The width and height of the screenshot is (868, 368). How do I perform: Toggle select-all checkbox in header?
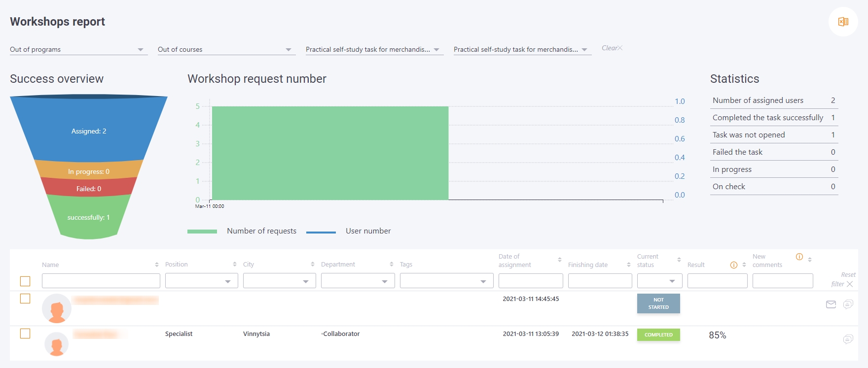click(x=25, y=281)
